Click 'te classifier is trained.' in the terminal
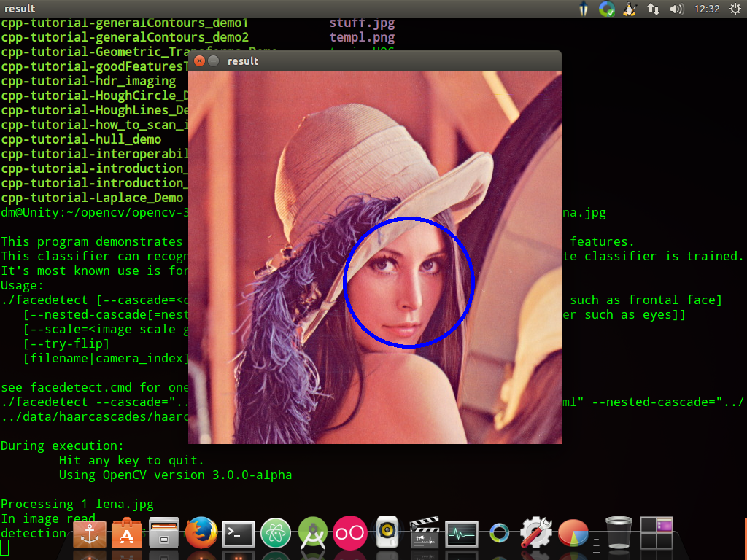Screen dimensions: 747x560 (x=653, y=257)
